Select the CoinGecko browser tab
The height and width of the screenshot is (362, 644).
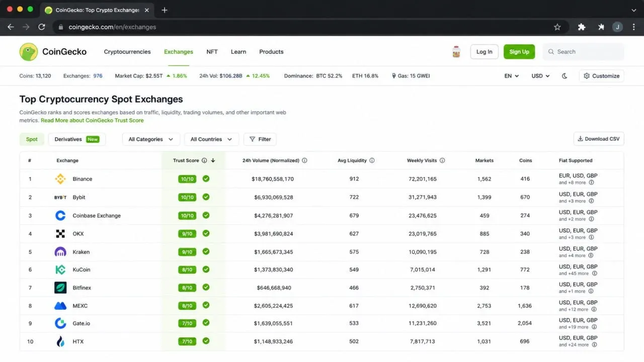click(97, 10)
